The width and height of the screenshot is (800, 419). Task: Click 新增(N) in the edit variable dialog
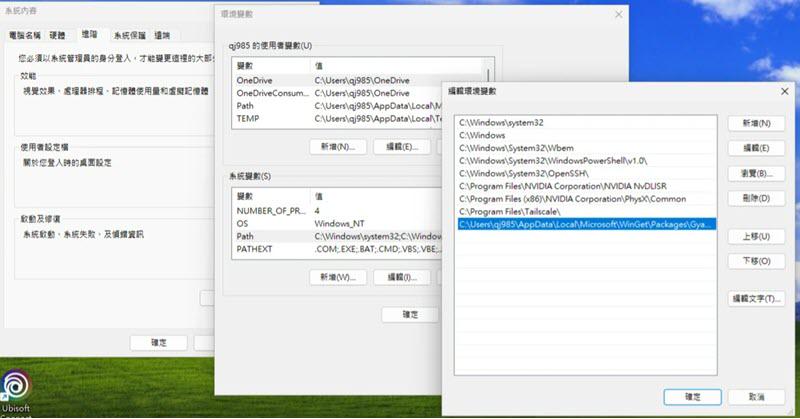point(756,124)
